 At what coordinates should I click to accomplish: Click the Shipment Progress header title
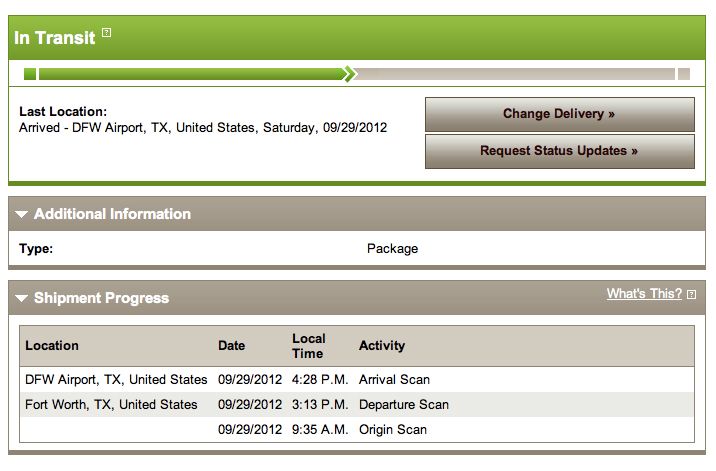click(x=101, y=298)
